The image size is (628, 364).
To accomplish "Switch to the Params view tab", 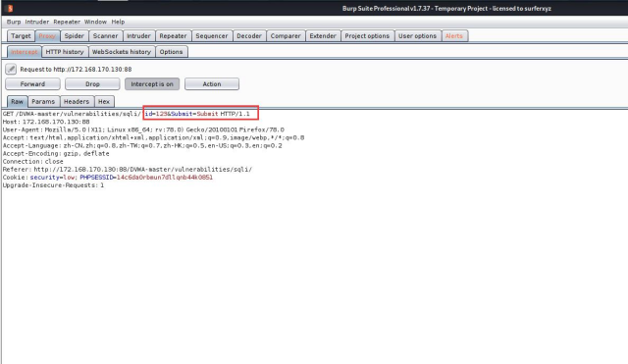I will [43, 102].
